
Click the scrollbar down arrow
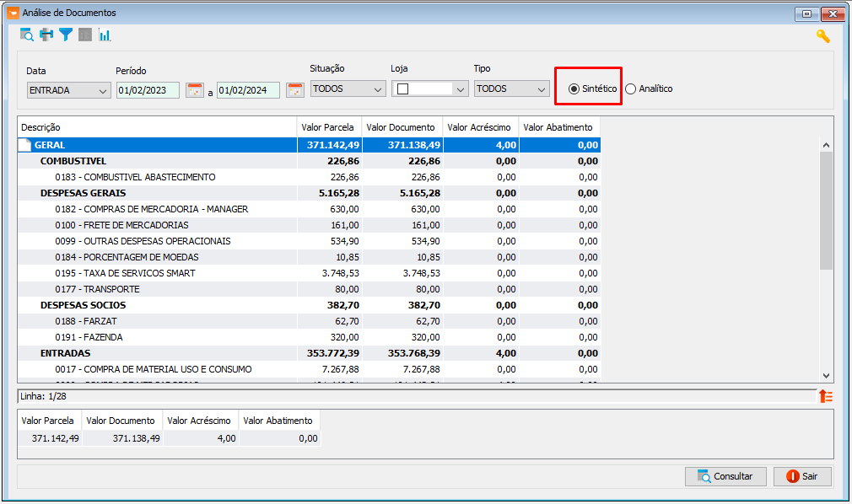point(826,376)
